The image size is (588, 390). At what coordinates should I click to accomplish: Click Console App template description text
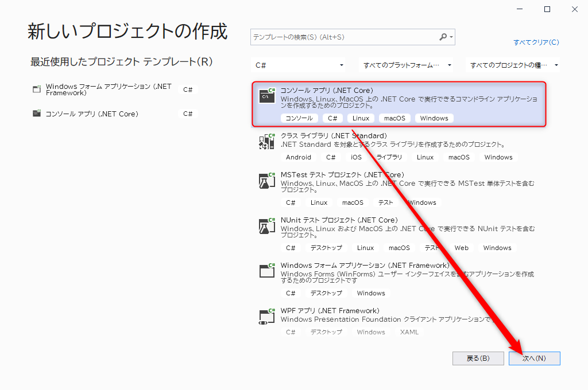(409, 102)
